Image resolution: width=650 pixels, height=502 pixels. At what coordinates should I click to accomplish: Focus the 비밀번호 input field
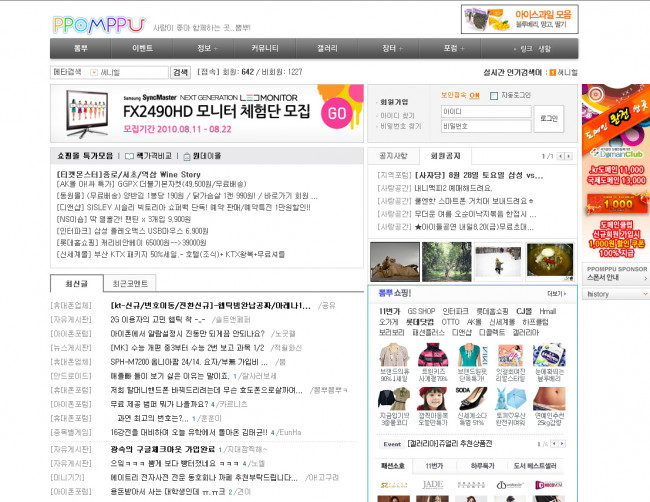point(486,126)
